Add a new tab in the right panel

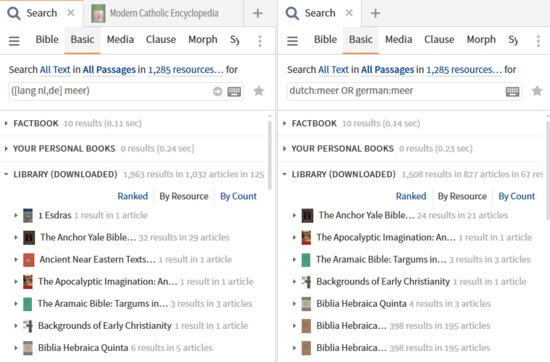(x=375, y=13)
